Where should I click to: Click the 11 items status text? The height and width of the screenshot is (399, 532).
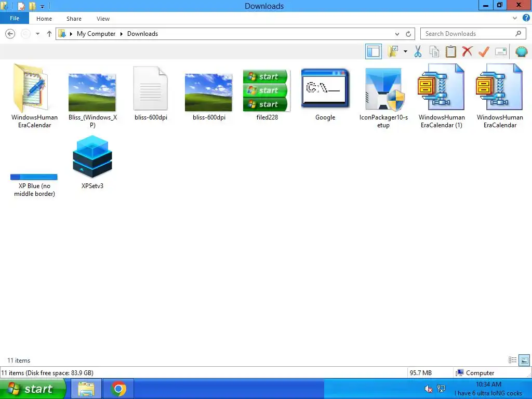pos(19,361)
